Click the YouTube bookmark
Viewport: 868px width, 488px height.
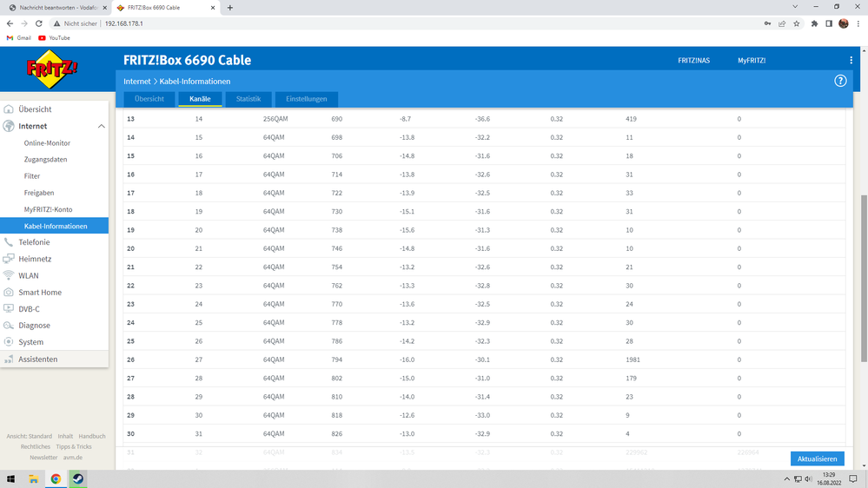(x=54, y=38)
